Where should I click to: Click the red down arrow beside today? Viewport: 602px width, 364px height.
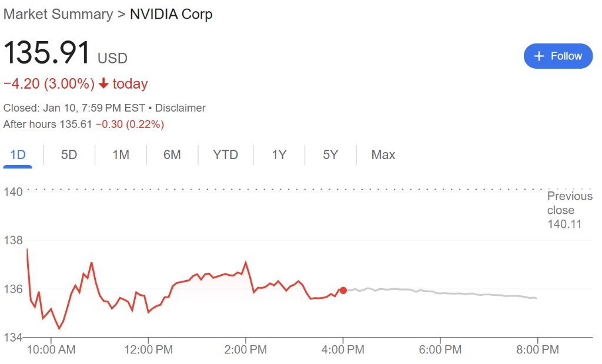[104, 84]
